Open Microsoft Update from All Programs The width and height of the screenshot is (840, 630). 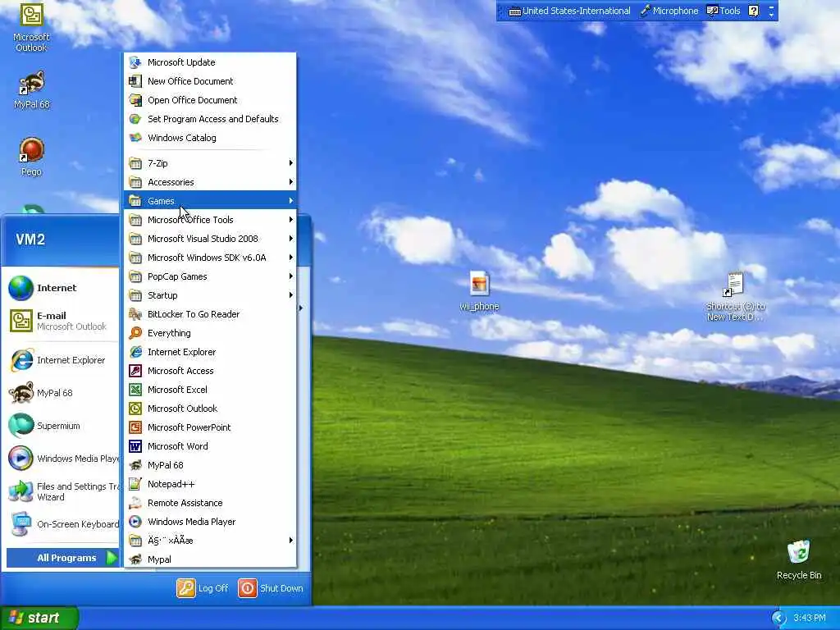click(210, 62)
